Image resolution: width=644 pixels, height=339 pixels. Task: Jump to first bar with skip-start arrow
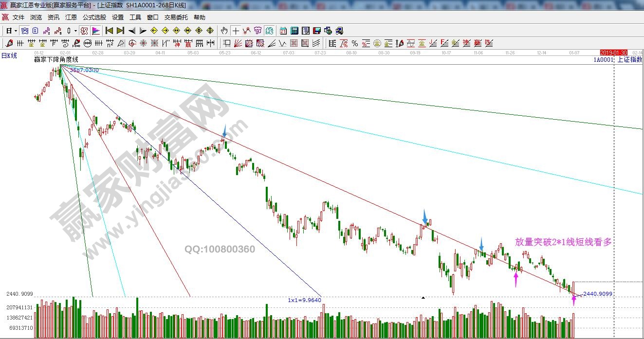(x=110, y=31)
